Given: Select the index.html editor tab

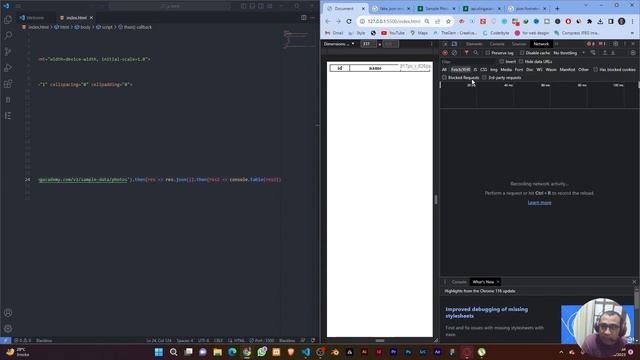Looking at the screenshot, I should click(76, 18).
